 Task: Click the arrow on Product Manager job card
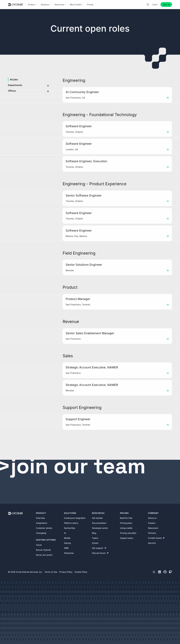(167, 305)
